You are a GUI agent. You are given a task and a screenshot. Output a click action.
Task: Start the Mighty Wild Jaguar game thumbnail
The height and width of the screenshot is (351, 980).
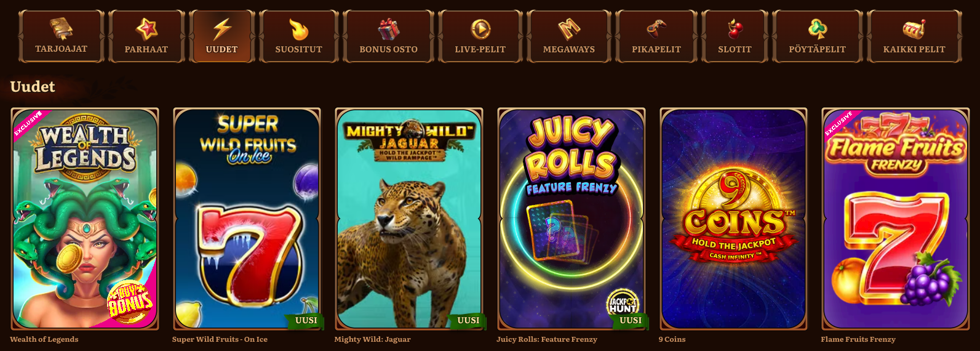(409, 219)
